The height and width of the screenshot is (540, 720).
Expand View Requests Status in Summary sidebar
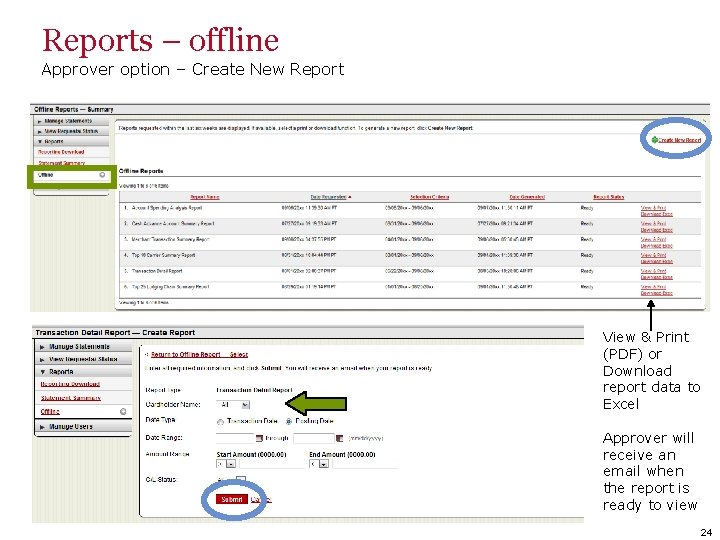tap(71, 131)
